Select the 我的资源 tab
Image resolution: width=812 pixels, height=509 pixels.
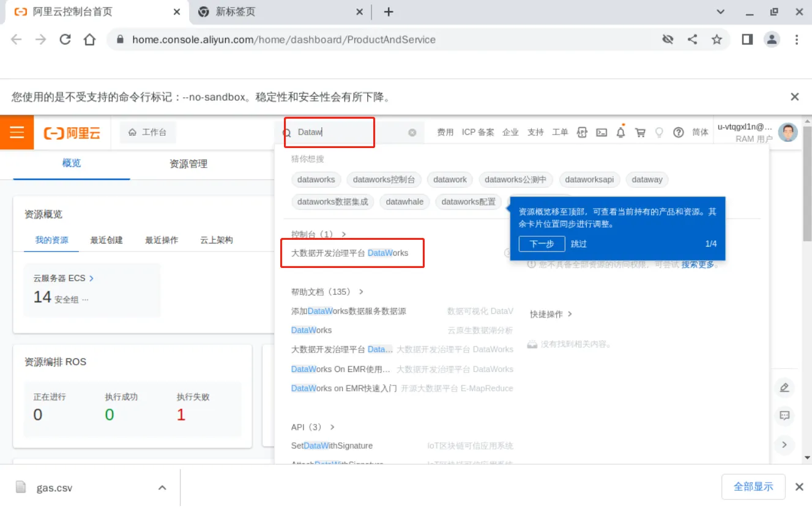[51, 240]
